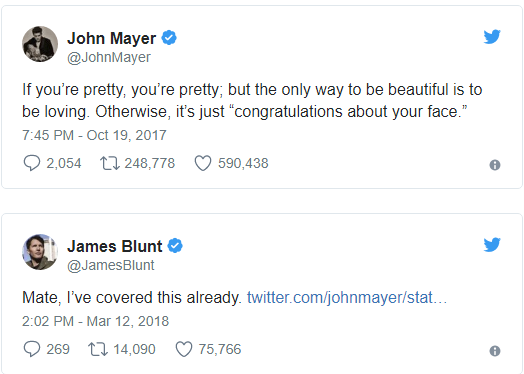
Task: Like James Blunt's tweet with the heart icon
Action: (184, 349)
